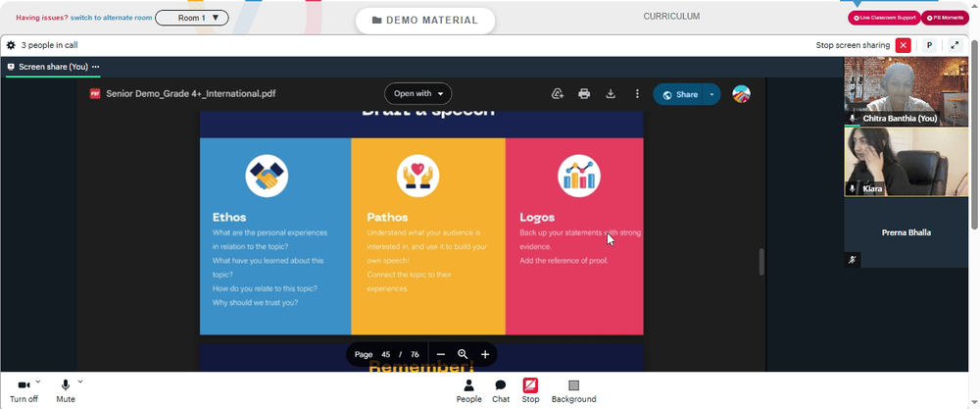
Task: Click Prerna Bhalla participant tile
Action: 906,232
